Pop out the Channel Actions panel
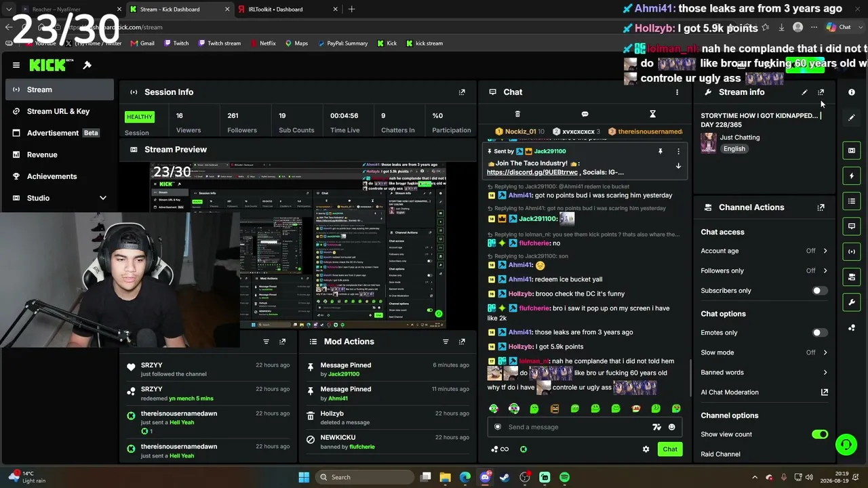Viewport: 868px width, 488px height. (821, 207)
